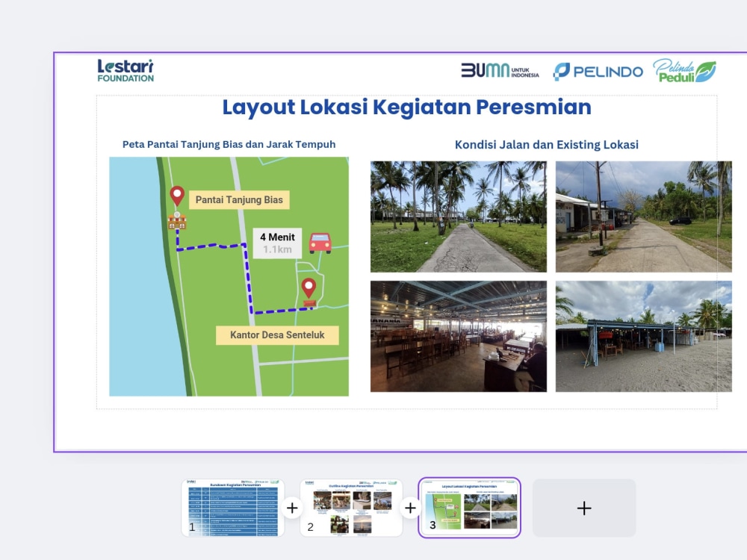Select the Pelindo Peduli logo
This screenshot has height=560, width=747.
(x=684, y=71)
